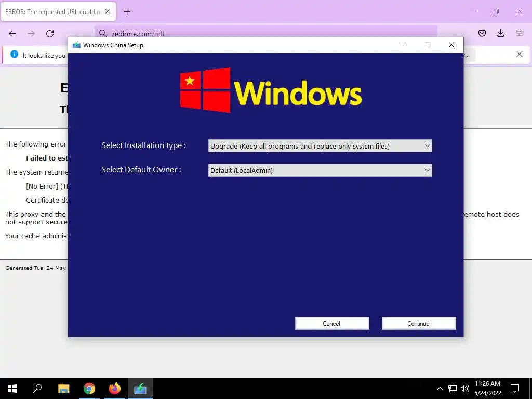
Task: Open taskbar search
Action: [x=37, y=389]
